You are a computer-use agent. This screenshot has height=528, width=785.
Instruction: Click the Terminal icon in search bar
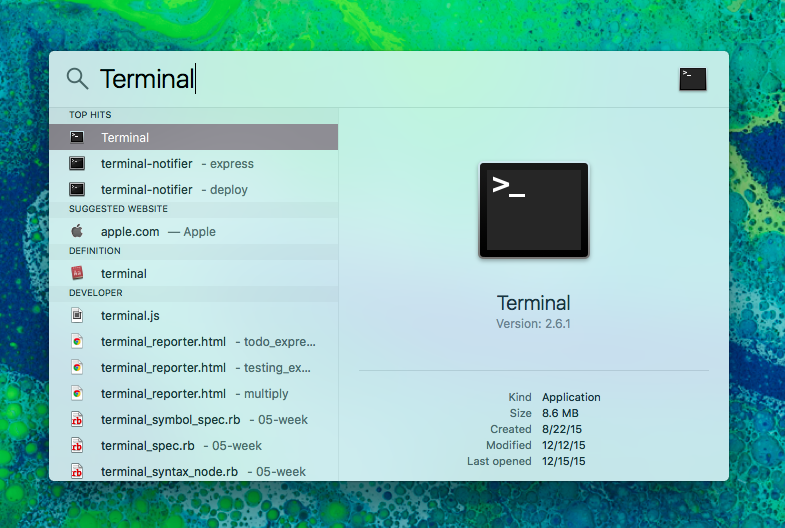[692, 79]
